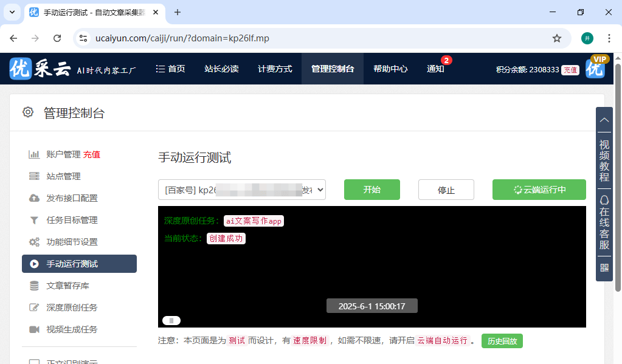Collapse the floating side panel with its chevron
Screen dimensions: 622x364
(x=604, y=119)
